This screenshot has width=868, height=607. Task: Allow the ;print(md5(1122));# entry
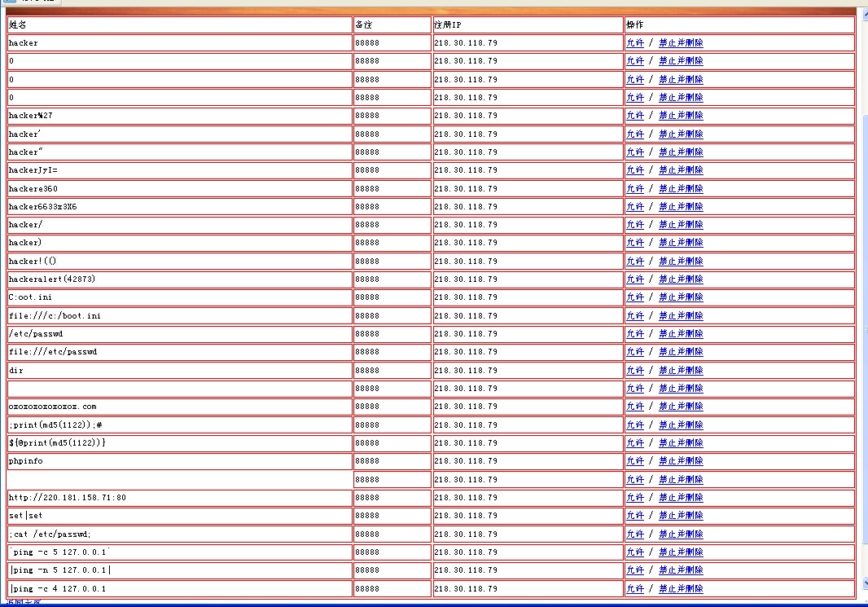[x=634, y=425]
